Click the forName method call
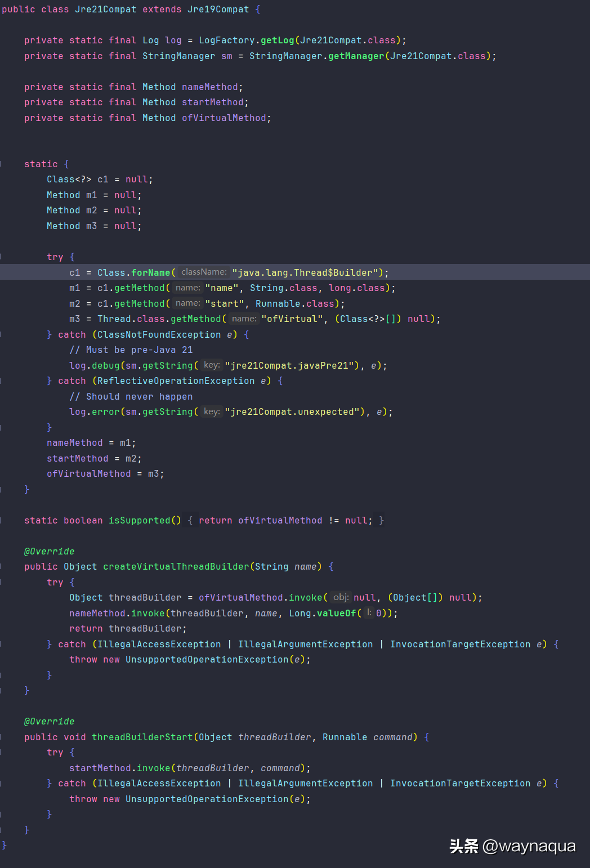The height and width of the screenshot is (868, 590). (x=151, y=273)
